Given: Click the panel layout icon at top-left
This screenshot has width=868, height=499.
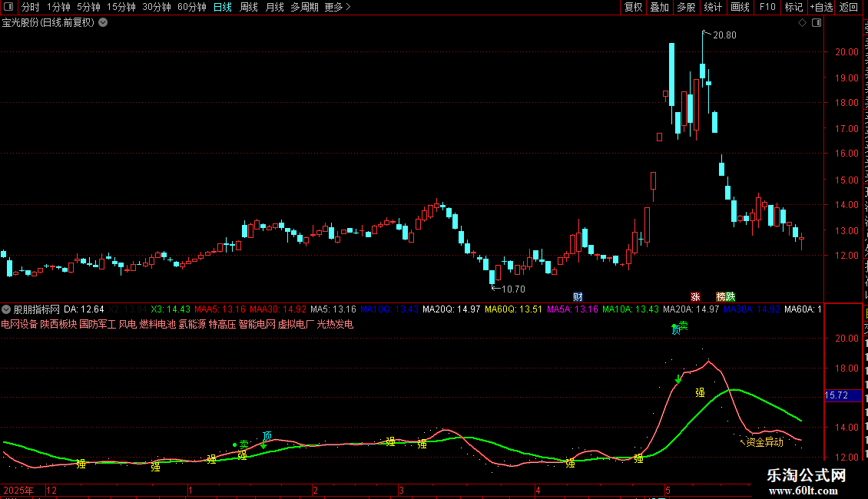Looking at the screenshot, I should (x=8, y=7).
